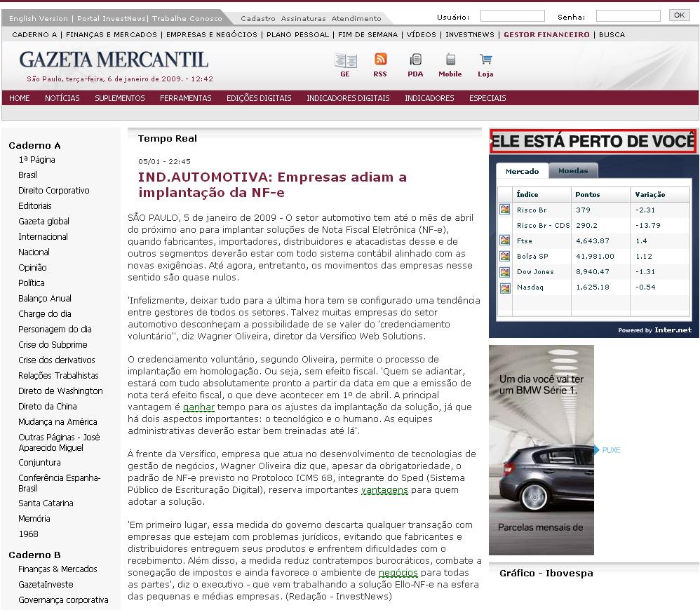Open the English Version link
The height and width of the screenshot is (610, 700).
(39, 19)
